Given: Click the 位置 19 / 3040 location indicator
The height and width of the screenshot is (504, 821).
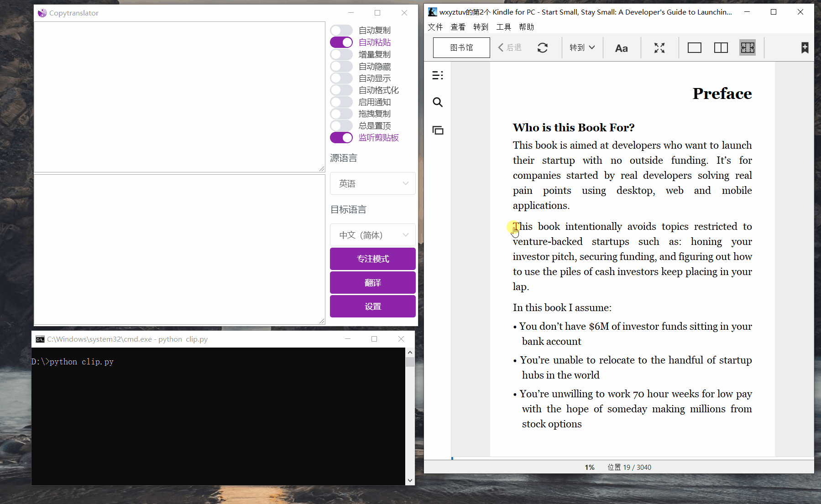Looking at the screenshot, I should pyautogui.click(x=629, y=467).
